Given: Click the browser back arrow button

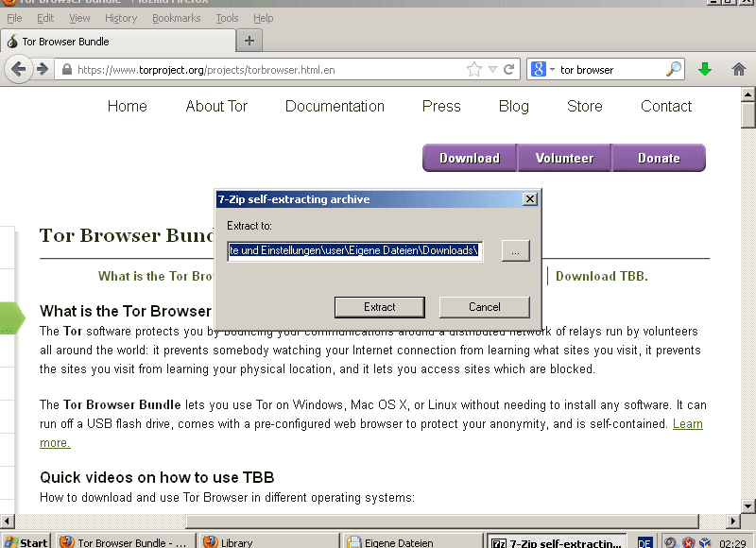Looking at the screenshot, I should [x=17, y=69].
